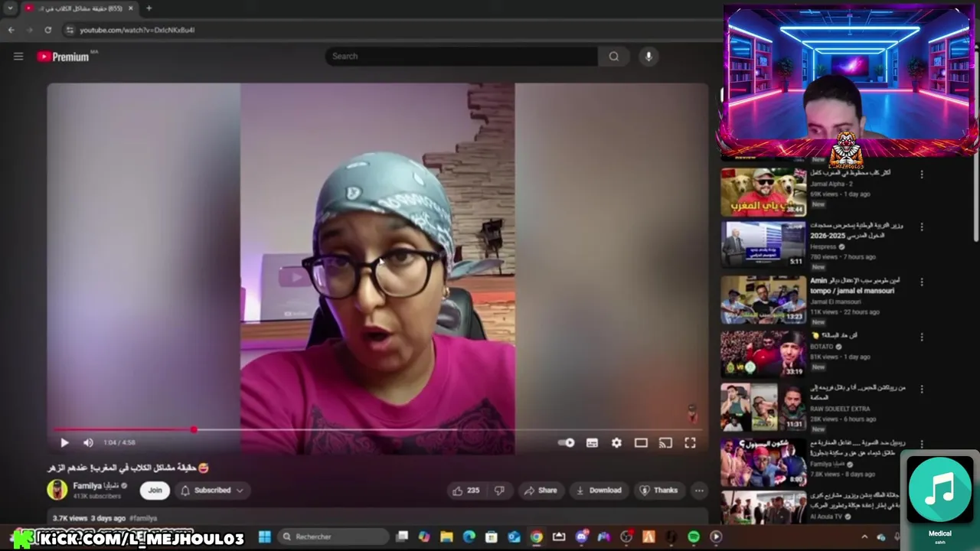Open Windows Start menu
The height and width of the screenshot is (551, 980).
pyautogui.click(x=264, y=536)
